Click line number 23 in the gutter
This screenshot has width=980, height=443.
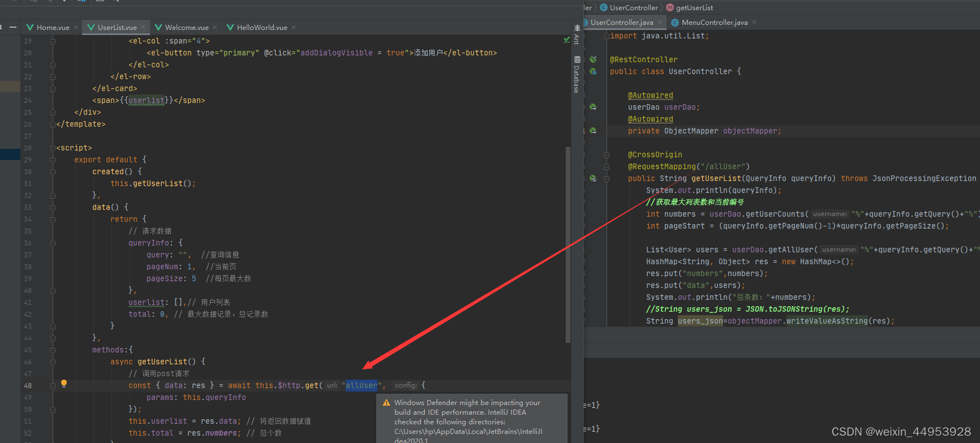point(28,89)
